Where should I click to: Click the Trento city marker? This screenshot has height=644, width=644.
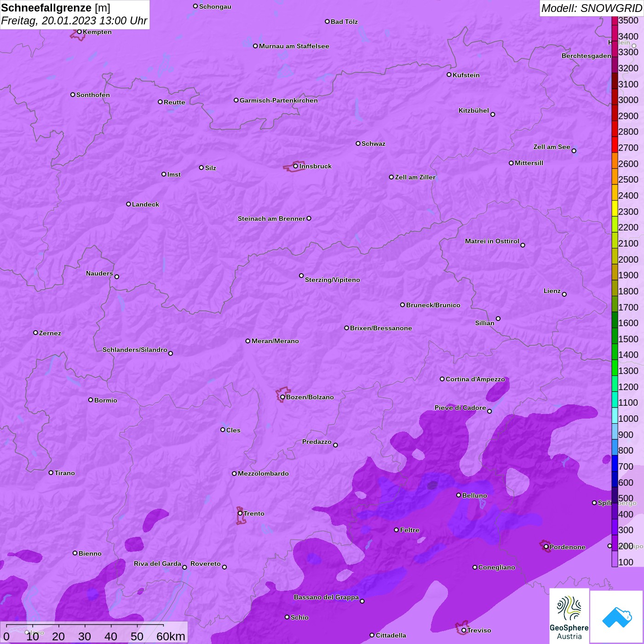tap(240, 513)
